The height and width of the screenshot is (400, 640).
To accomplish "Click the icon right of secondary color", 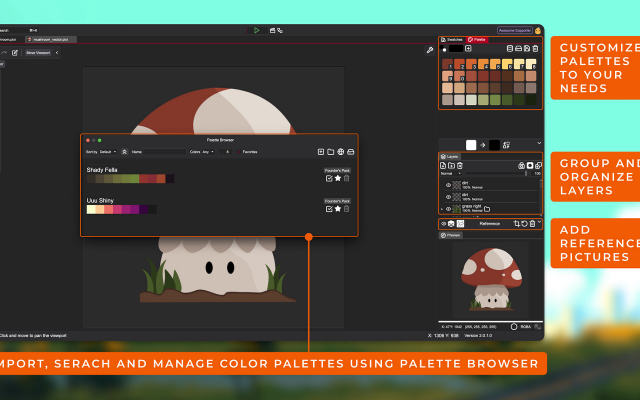I will click(507, 145).
